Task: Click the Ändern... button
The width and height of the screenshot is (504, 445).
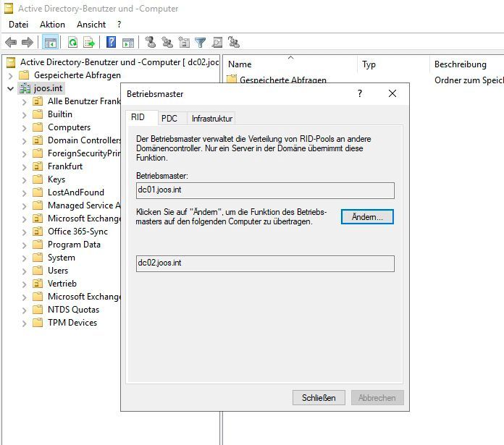Action: tap(367, 217)
